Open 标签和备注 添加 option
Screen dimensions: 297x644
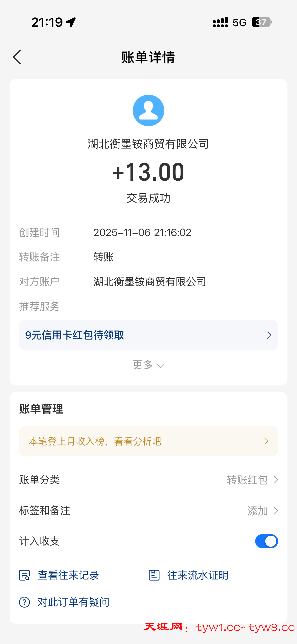pyautogui.click(x=262, y=511)
